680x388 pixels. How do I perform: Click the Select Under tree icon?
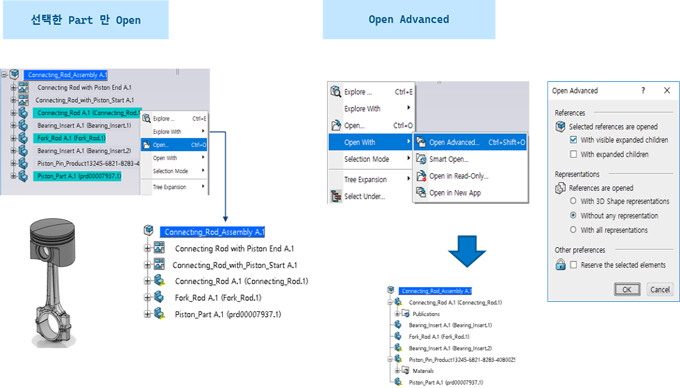(x=336, y=196)
